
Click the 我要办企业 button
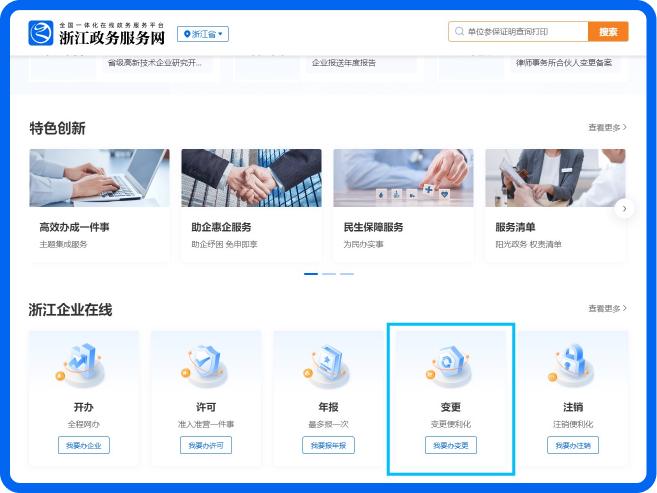(x=84, y=445)
